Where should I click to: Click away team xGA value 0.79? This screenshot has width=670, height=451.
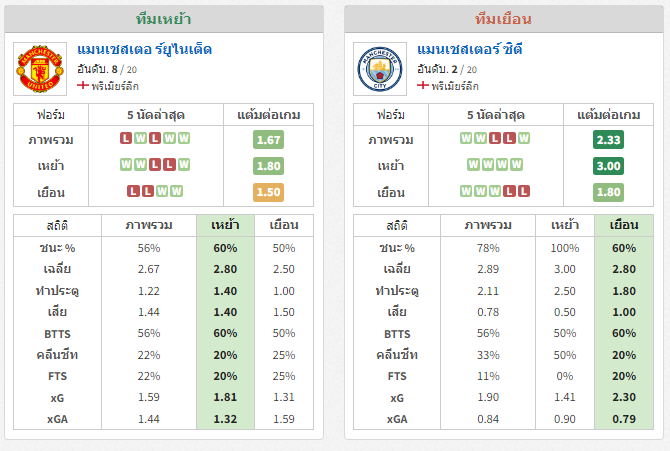[x=624, y=419]
